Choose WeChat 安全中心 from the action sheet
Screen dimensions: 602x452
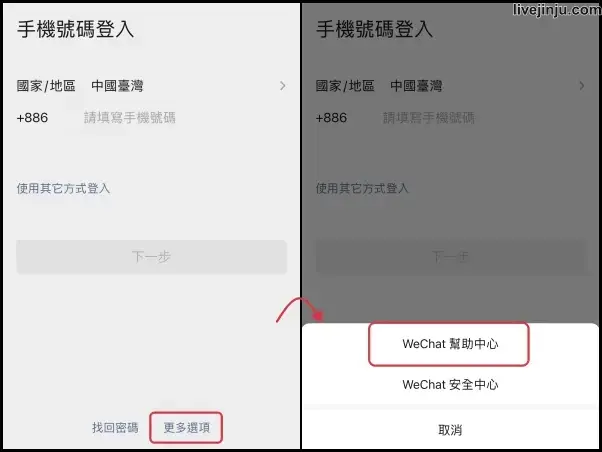coord(450,384)
